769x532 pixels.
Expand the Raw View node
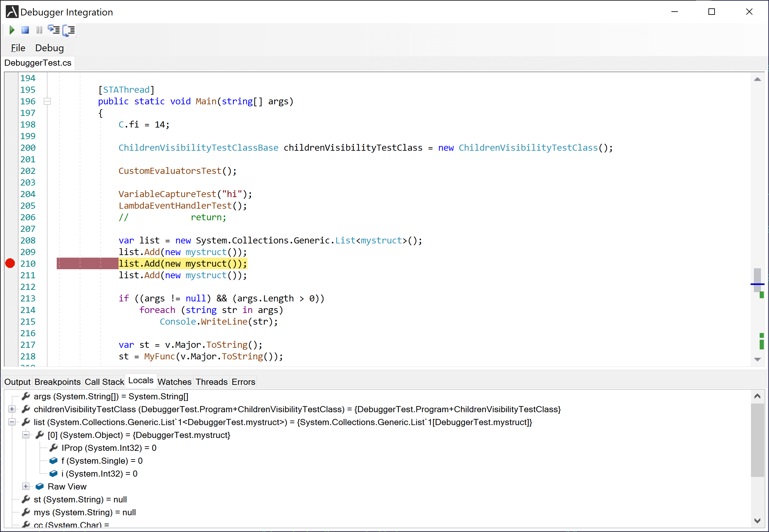pyautogui.click(x=26, y=486)
